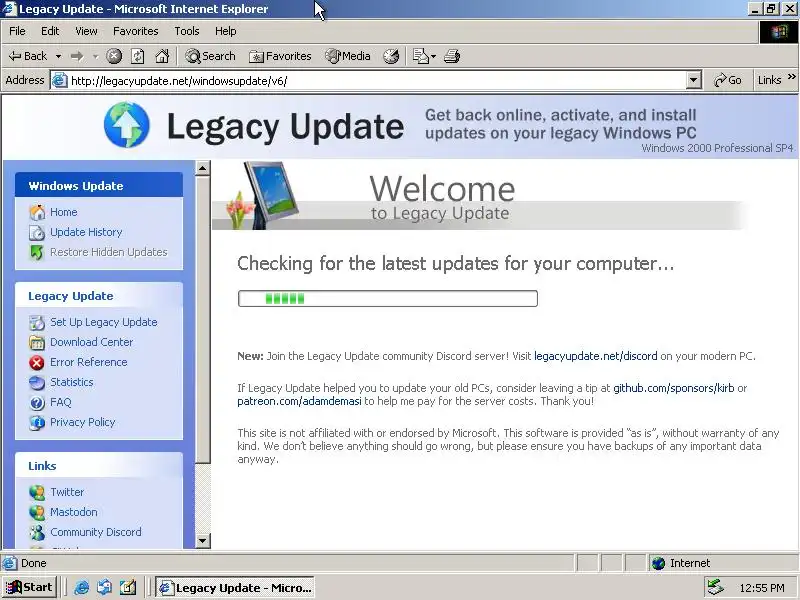Screen dimensions: 800x600
Task: Click the Forward arrow toolbar button
Action: (77, 56)
